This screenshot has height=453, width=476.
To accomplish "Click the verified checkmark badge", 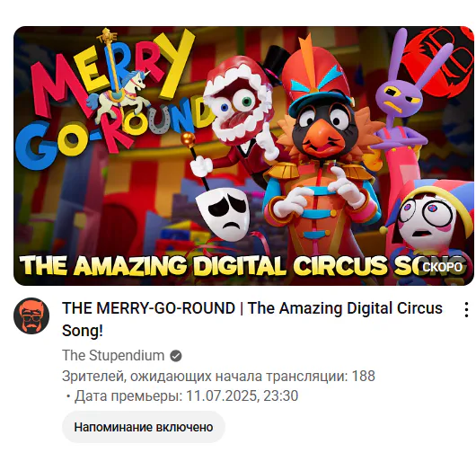I will click(x=176, y=356).
